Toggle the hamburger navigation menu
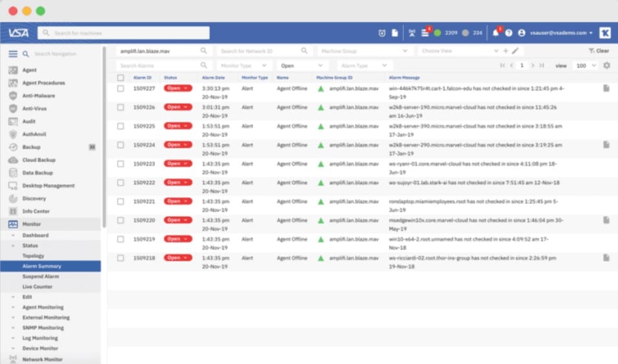Image resolution: width=618 pixels, height=364 pixels. coord(13,54)
